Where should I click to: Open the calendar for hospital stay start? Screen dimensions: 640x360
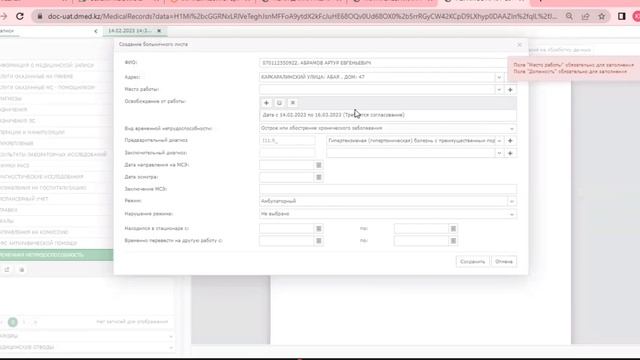[x=319, y=229]
